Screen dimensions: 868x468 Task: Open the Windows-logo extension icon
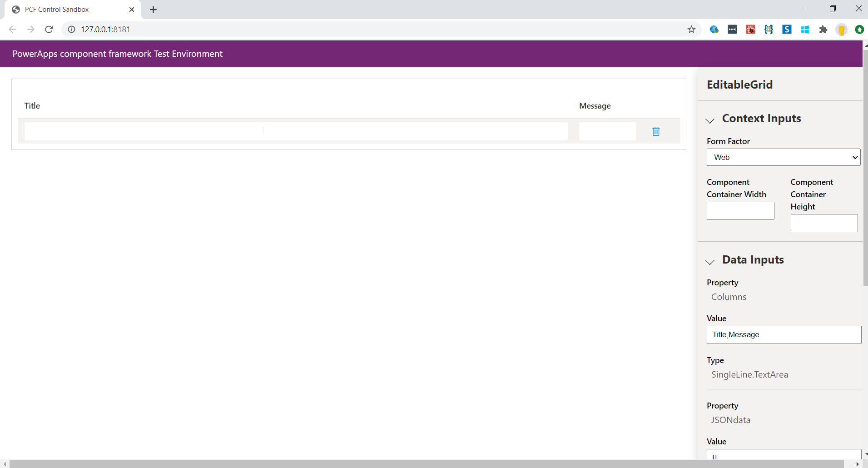coord(805,30)
